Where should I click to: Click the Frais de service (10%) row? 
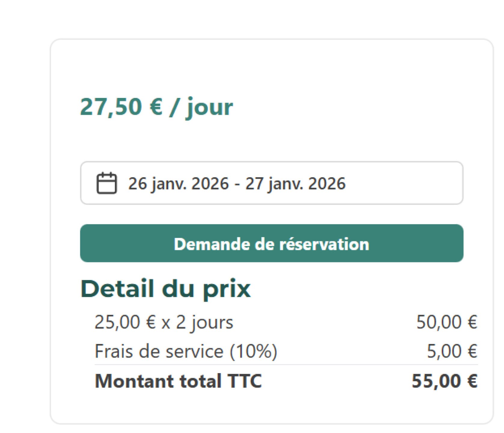pos(186,351)
